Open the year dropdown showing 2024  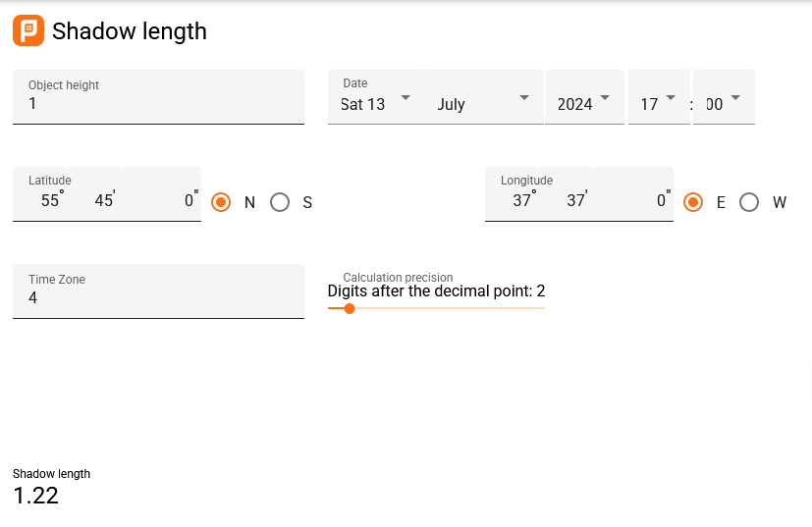click(x=584, y=97)
